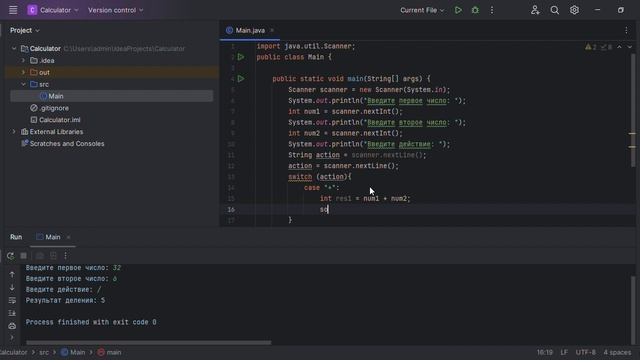Click the print console output icon
Image resolution: width=640 pixels, height=360 pixels.
pos(12,326)
